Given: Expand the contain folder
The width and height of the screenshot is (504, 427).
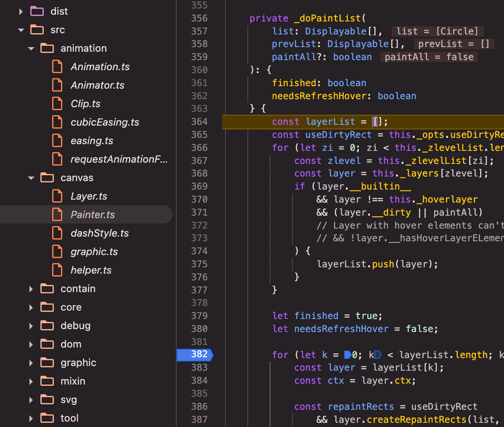Looking at the screenshot, I should (31, 289).
